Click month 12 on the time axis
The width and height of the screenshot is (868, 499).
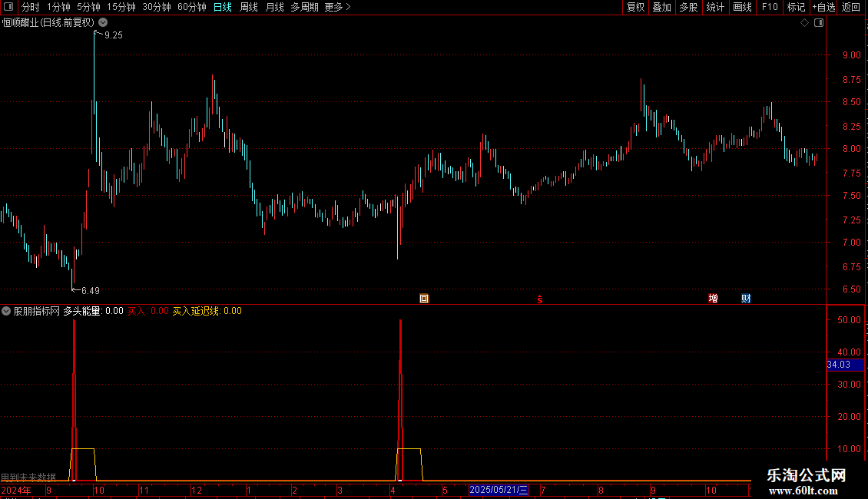point(197,490)
